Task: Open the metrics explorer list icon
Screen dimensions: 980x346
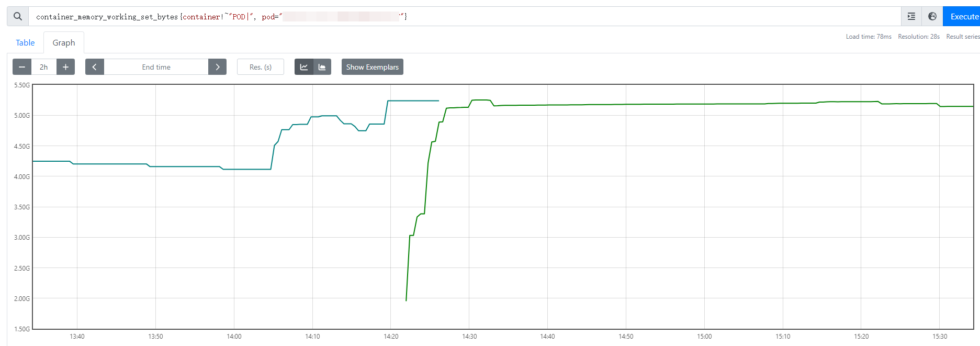Action: click(911, 16)
